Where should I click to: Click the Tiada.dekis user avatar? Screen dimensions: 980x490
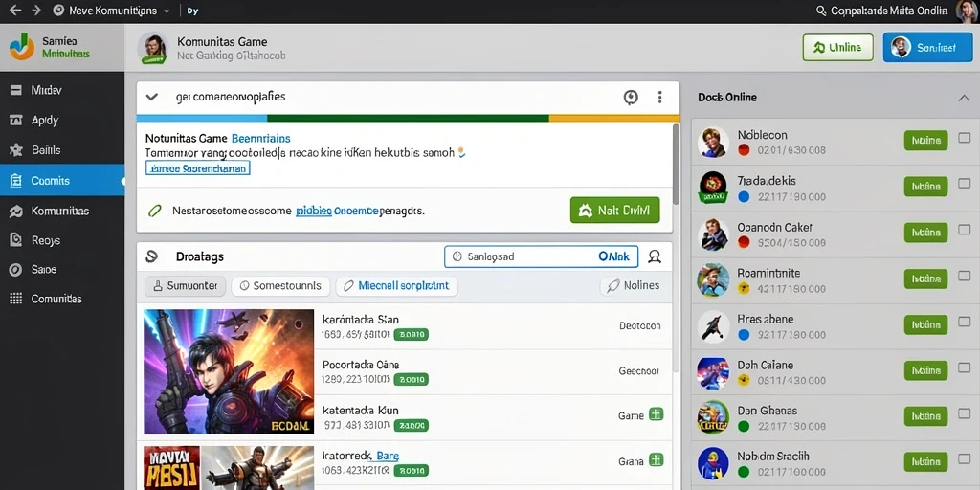coord(713,188)
